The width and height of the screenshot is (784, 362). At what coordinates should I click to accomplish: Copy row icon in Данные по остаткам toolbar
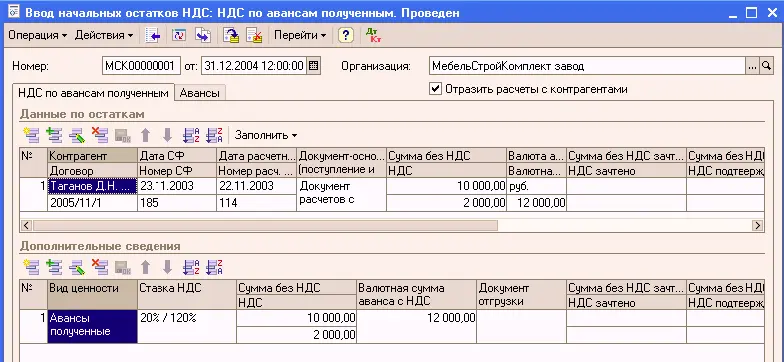[54, 134]
